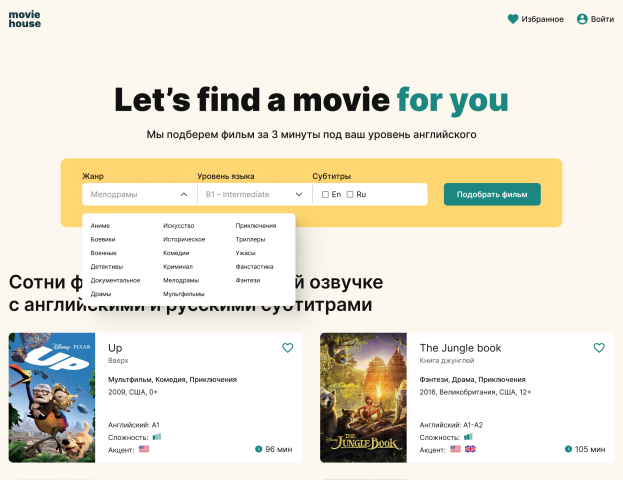Click the 105 мин duration

590,449
